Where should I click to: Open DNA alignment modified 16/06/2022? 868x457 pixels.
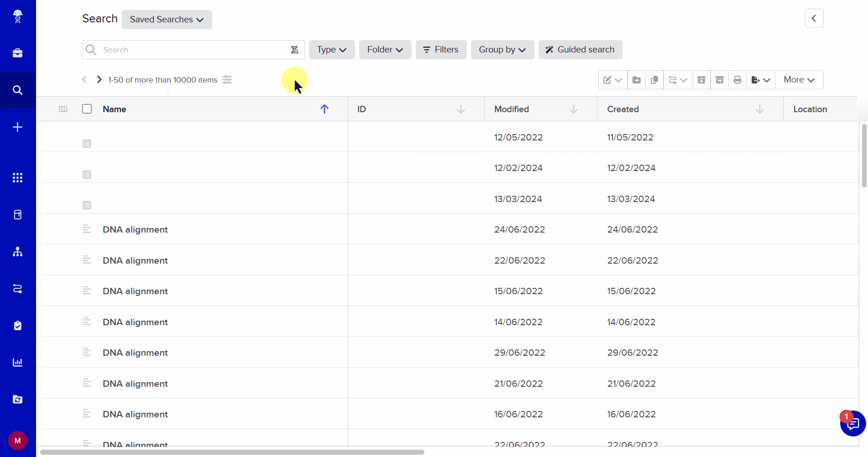tap(135, 414)
